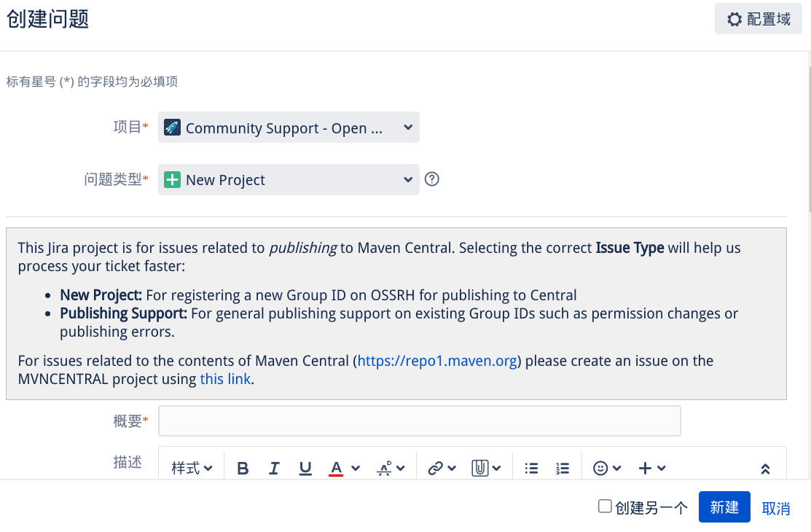Insert a bulleted list

click(x=532, y=469)
